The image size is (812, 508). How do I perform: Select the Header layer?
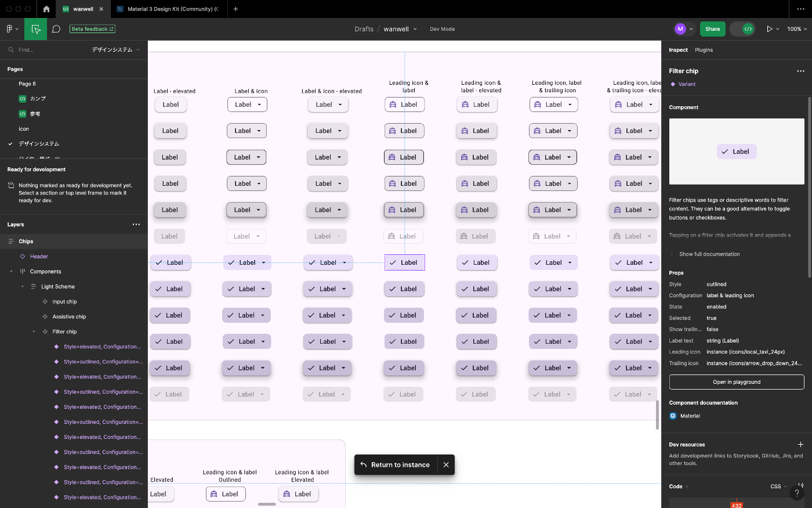[39, 257]
